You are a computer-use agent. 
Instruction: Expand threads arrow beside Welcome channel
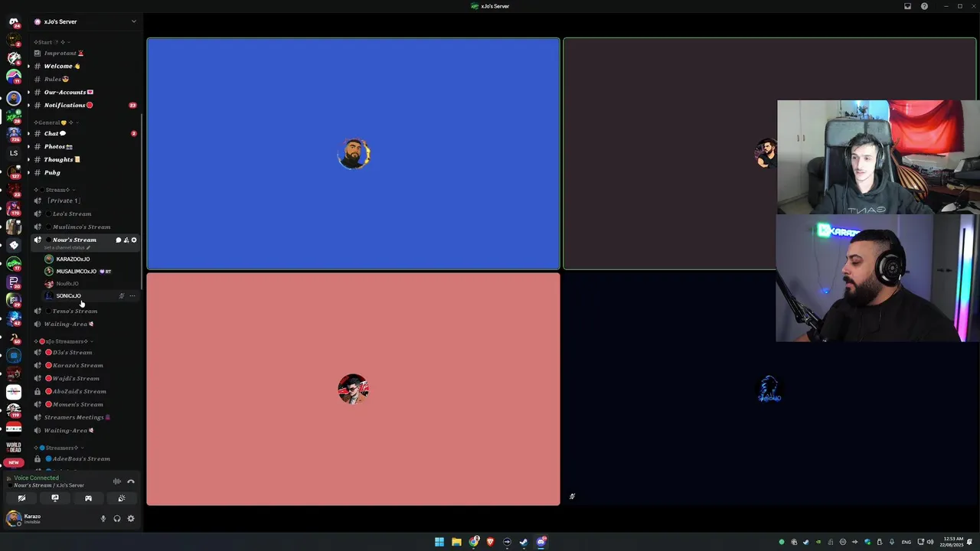29,67
